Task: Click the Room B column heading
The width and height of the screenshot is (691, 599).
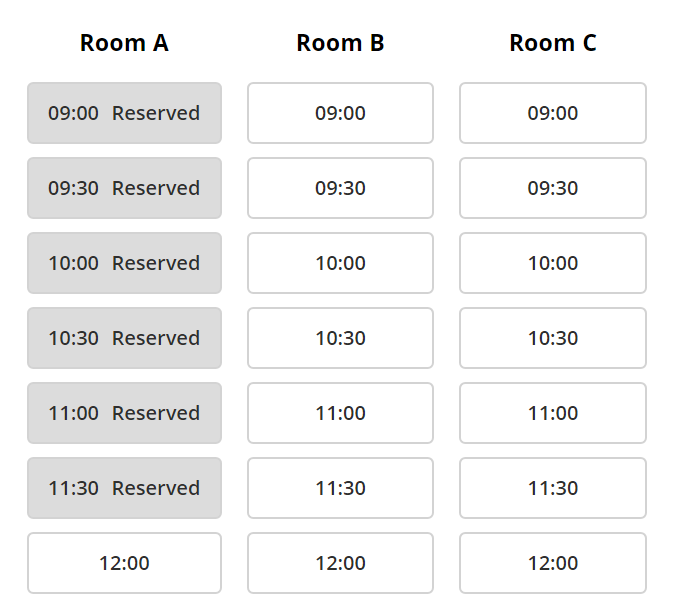Action: [x=340, y=43]
